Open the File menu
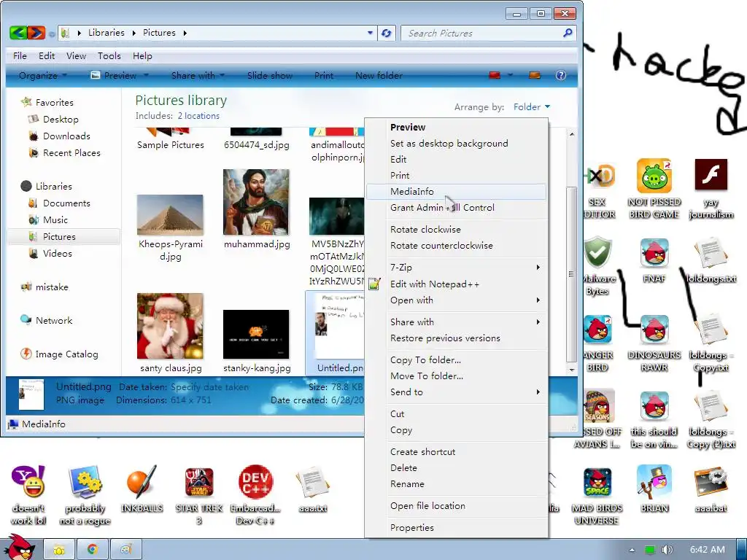This screenshot has height=560, width=747. click(20, 55)
